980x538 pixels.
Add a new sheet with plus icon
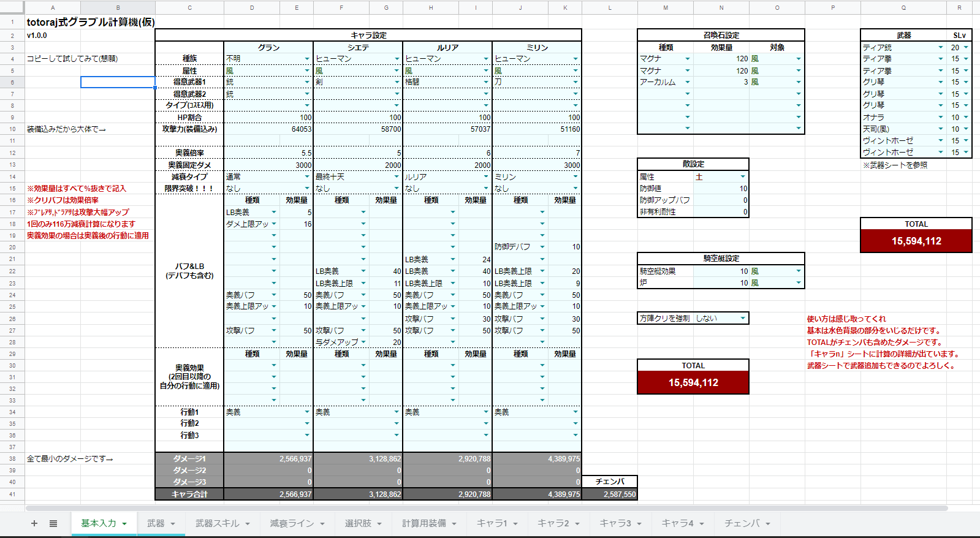point(34,523)
